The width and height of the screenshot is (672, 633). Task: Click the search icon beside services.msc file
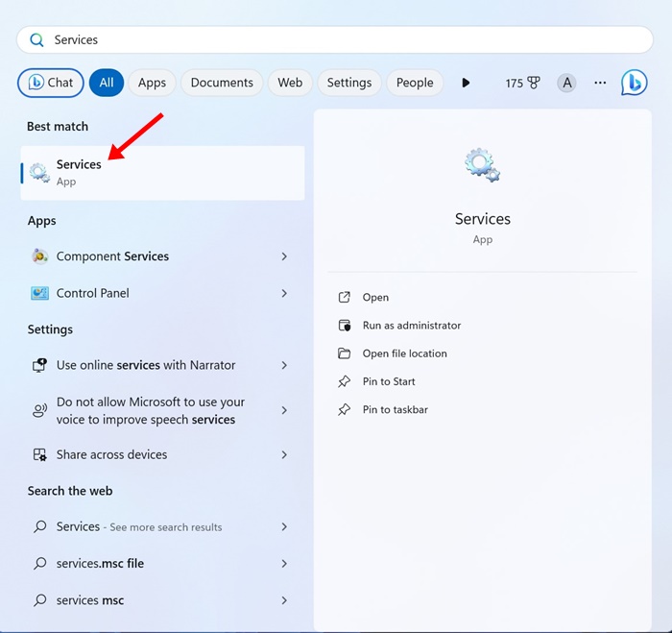point(40,564)
